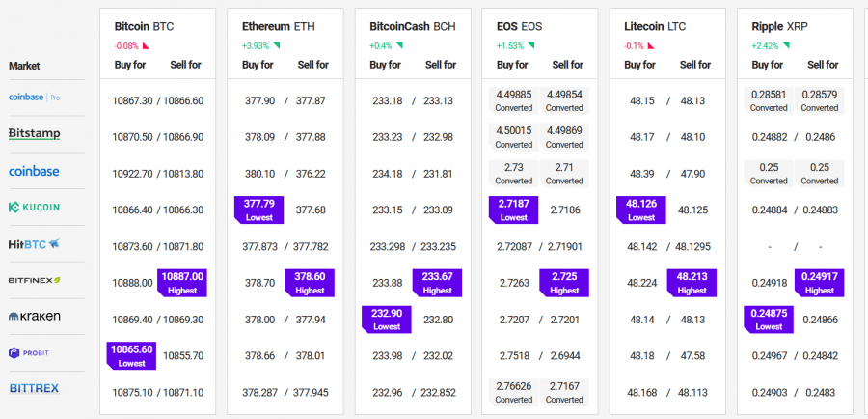Click the green up arrow beside Ethereum +3.93%
This screenshot has width=868, height=419.
[x=276, y=45]
